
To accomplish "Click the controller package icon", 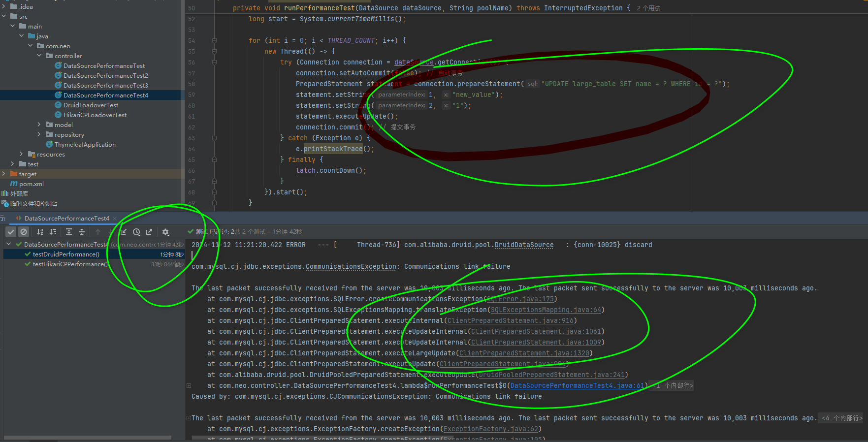I will tap(49, 56).
